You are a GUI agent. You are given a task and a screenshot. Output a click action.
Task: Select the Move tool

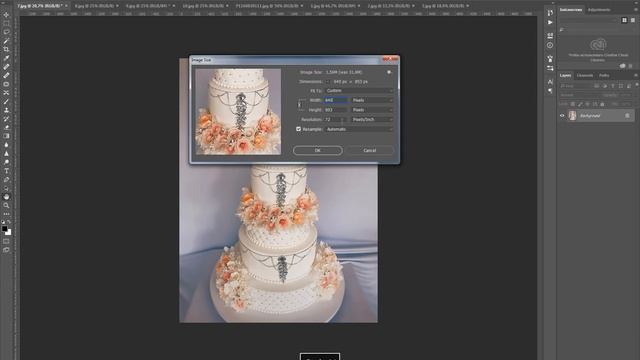tap(6, 15)
